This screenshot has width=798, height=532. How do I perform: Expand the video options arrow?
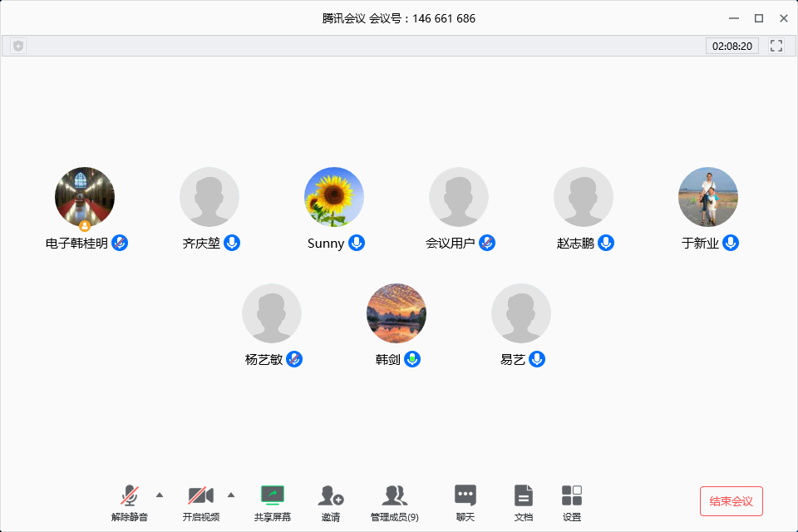pos(231,495)
